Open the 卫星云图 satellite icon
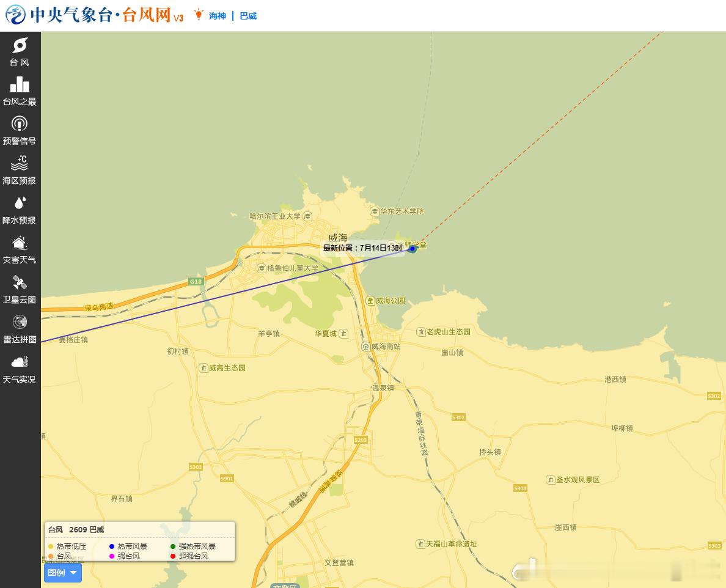Screen dimensions: 726x588 [x=20, y=282]
